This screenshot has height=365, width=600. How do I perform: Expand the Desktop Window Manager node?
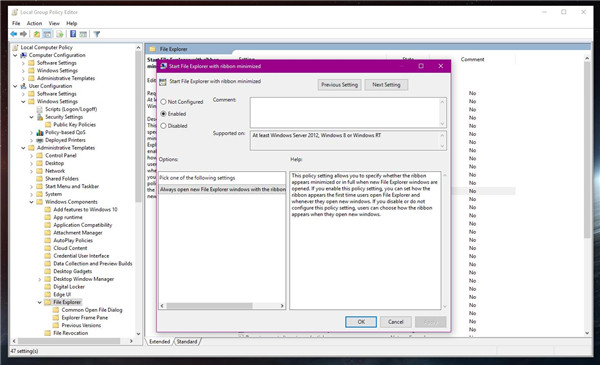click(40, 279)
